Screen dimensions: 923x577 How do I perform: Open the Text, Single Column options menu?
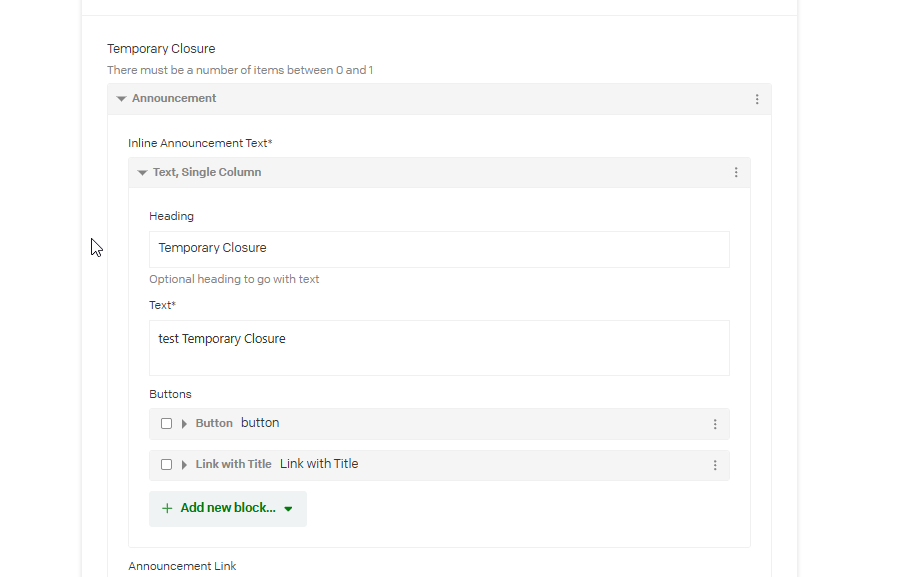(736, 173)
